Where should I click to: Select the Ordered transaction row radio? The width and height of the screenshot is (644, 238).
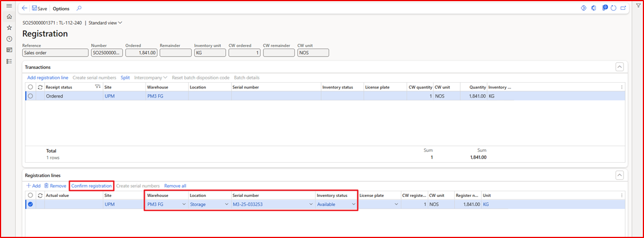(30, 96)
